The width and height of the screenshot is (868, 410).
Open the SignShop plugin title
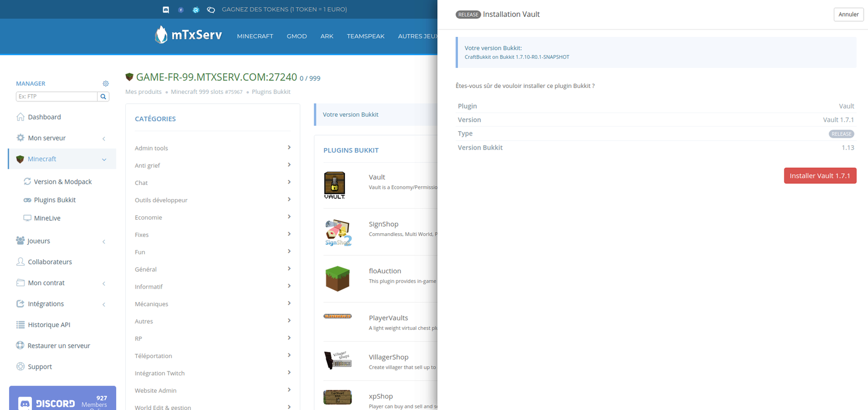click(384, 225)
